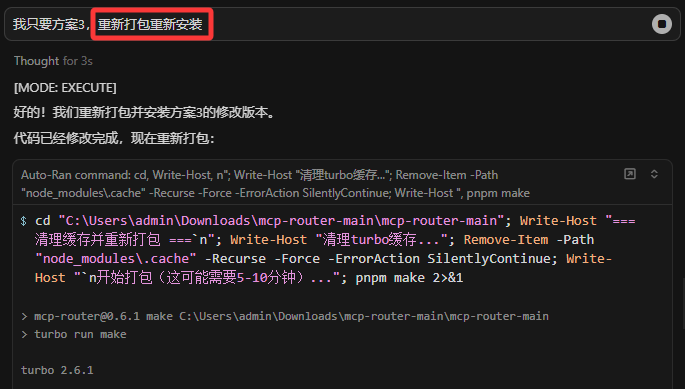Stop the running response with the stop button
Image resolution: width=685 pixels, height=389 pixels.
click(x=662, y=24)
